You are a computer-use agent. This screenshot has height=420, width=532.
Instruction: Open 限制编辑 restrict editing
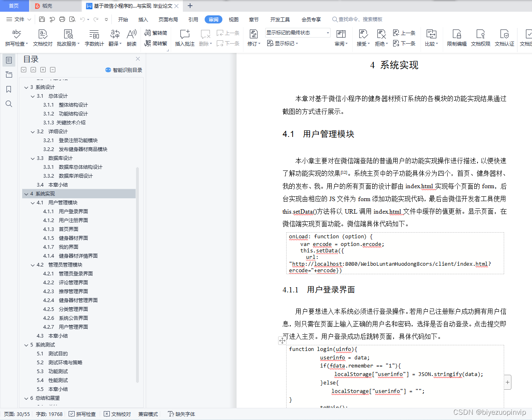pyautogui.click(x=457, y=38)
